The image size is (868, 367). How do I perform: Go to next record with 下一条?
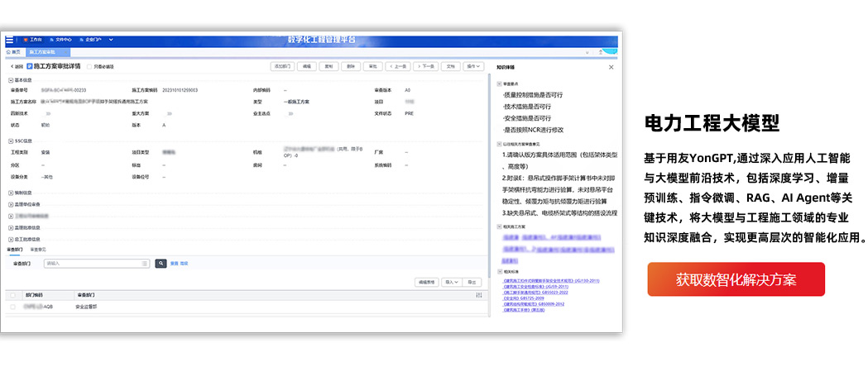pyautogui.click(x=425, y=66)
